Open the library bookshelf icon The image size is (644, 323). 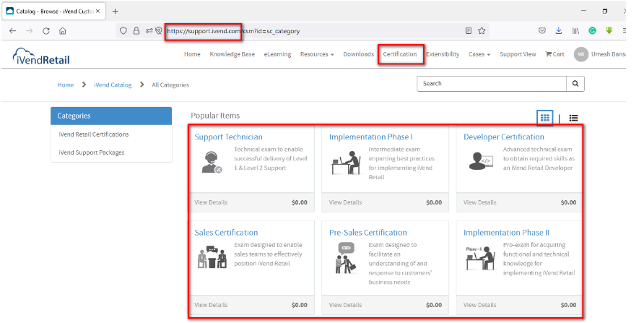(x=575, y=31)
